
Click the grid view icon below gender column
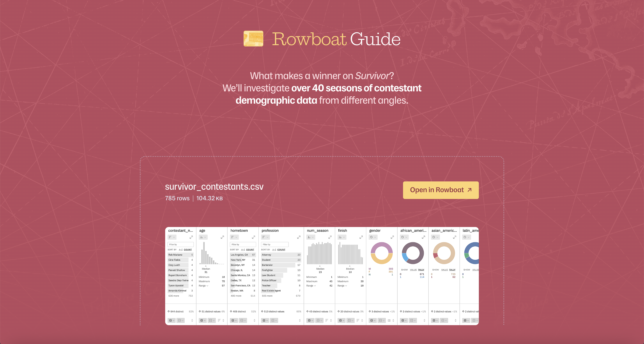[x=389, y=321]
